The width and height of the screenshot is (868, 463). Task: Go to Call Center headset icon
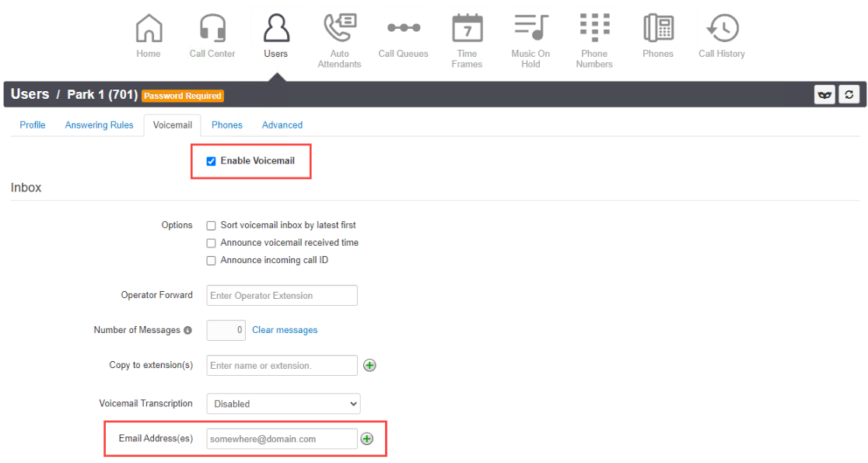point(212,29)
